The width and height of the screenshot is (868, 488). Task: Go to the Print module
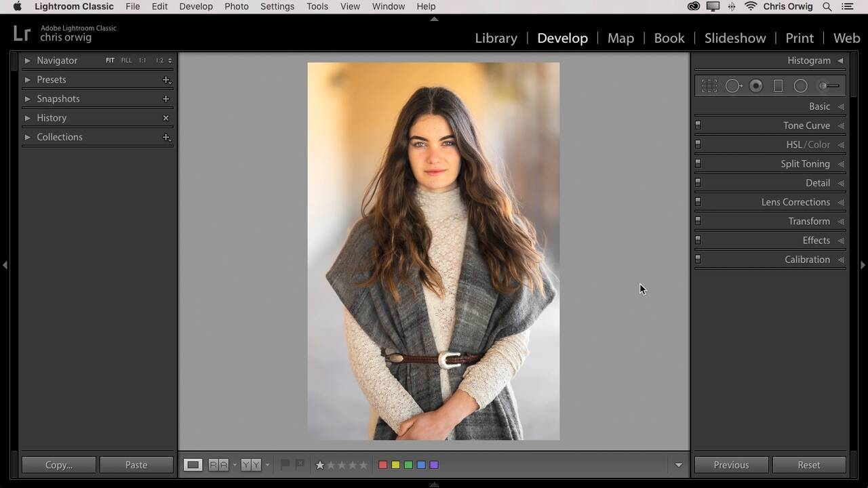(x=800, y=38)
